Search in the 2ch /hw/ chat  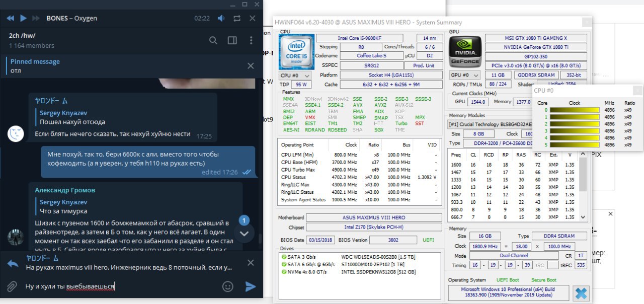pyautogui.click(x=213, y=40)
